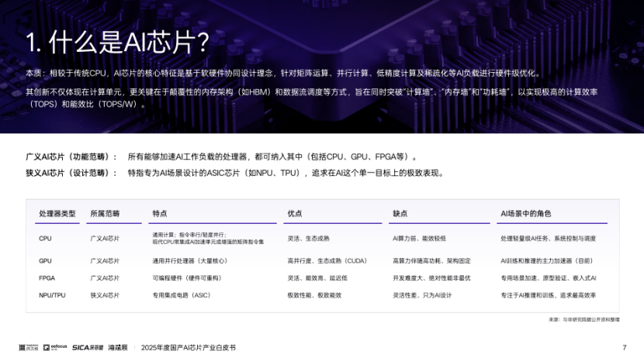
Task: Click the source note 来源 below the table
Action: coord(583,319)
